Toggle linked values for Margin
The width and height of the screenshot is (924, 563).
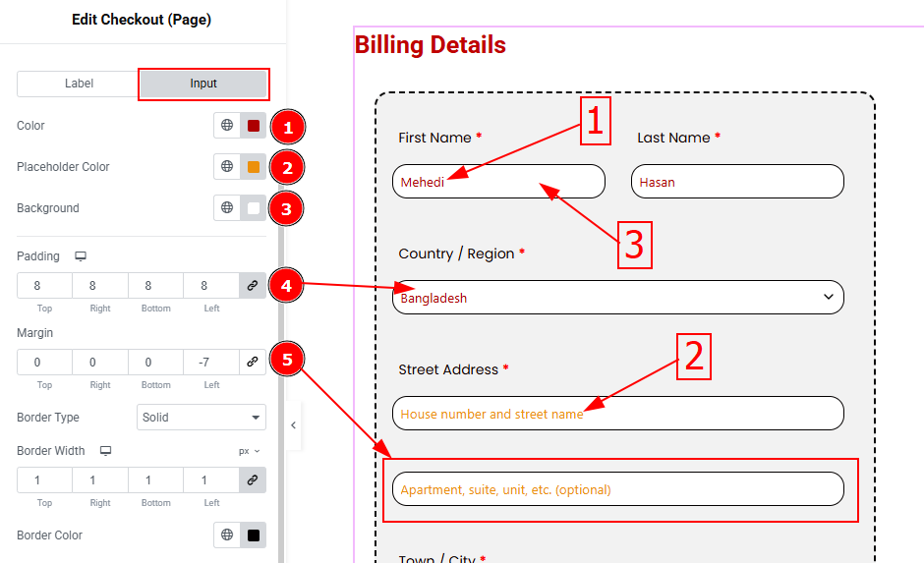tap(253, 363)
